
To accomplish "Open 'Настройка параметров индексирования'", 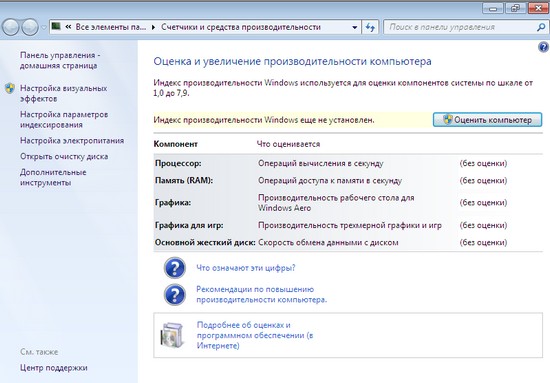I will point(64,120).
